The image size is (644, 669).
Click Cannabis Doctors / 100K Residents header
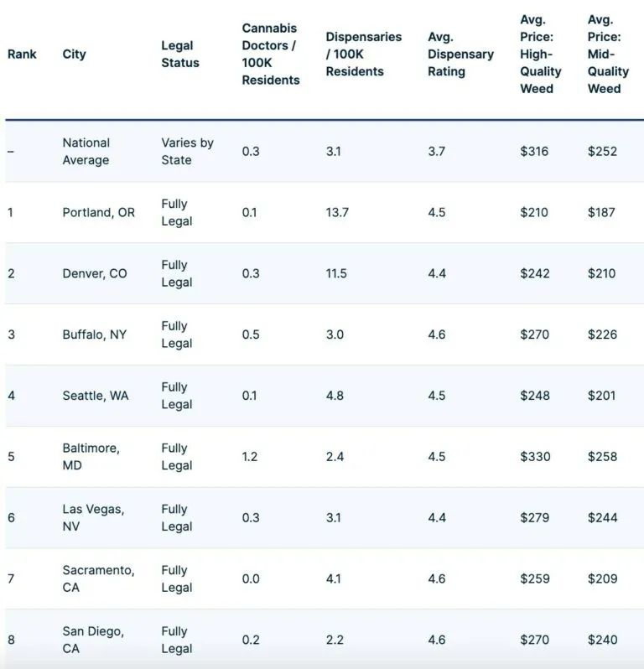point(271,54)
